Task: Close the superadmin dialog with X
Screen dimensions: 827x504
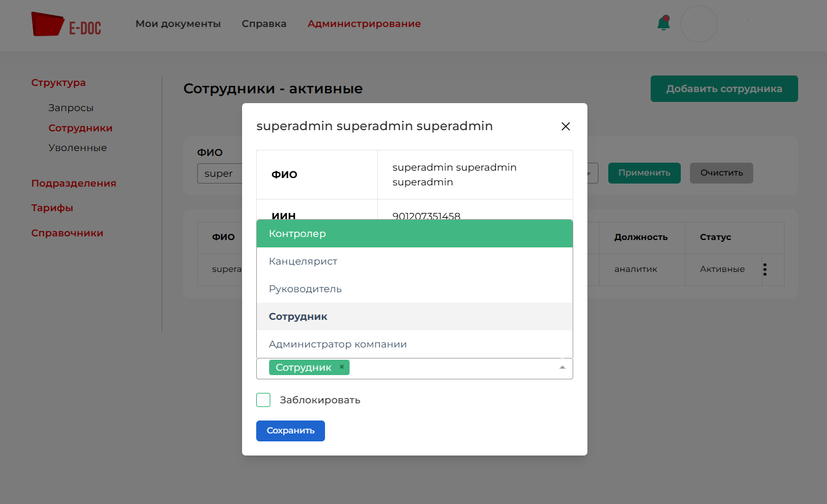Action: click(566, 126)
